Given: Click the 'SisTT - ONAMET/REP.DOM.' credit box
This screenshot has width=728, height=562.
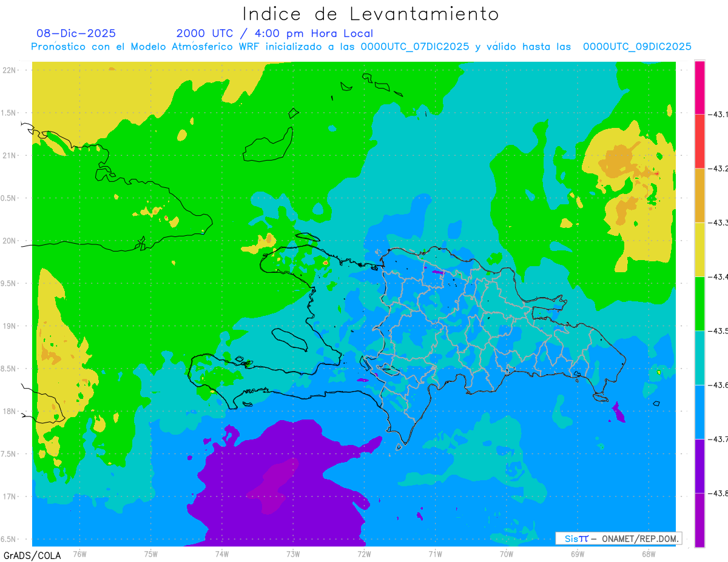Looking at the screenshot, I should pyautogui.click(x=618, y=538).
